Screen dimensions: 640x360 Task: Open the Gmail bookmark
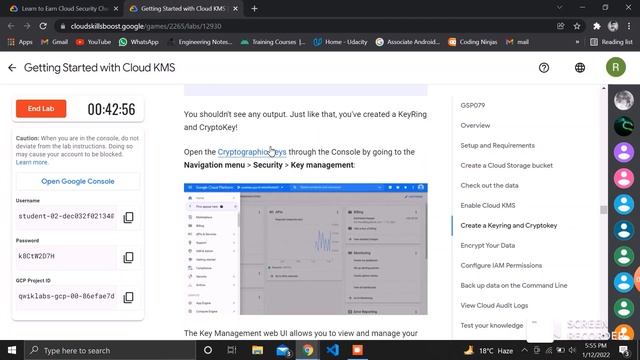(x=54, y=42)
